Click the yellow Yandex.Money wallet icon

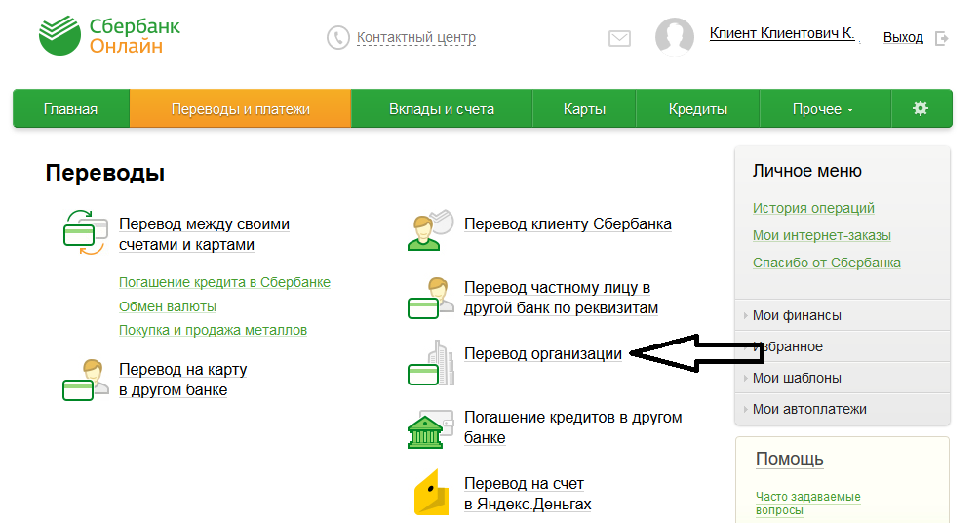pos(431,492)
